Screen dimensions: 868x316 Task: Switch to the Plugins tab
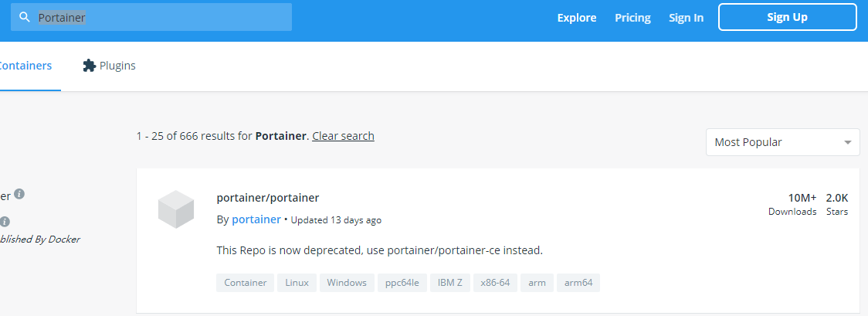point(109,66)
